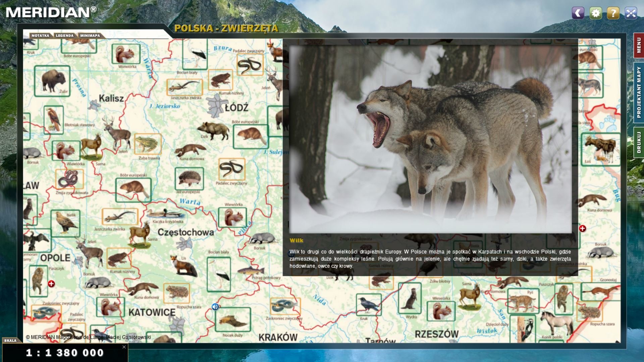The height and width of the screenshot is (362, 644).
Task: Select the Lis fox icon near Częstochowa
Action: point(183,265)
